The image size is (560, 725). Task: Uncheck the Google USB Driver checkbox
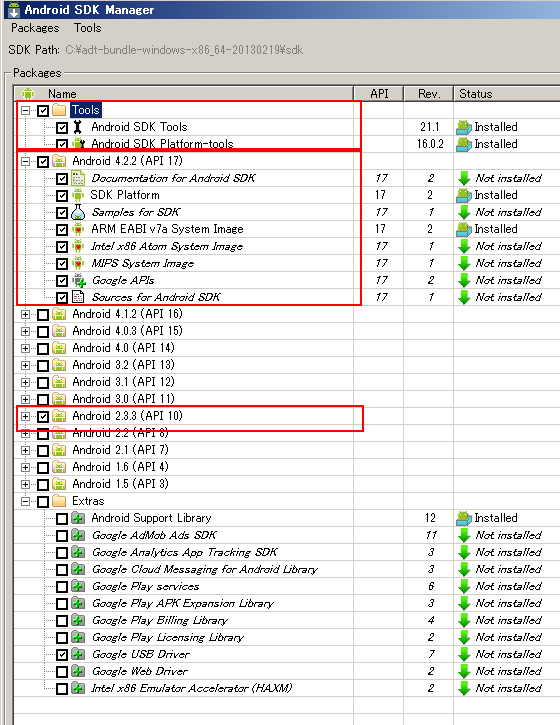[x=62, y=655]
